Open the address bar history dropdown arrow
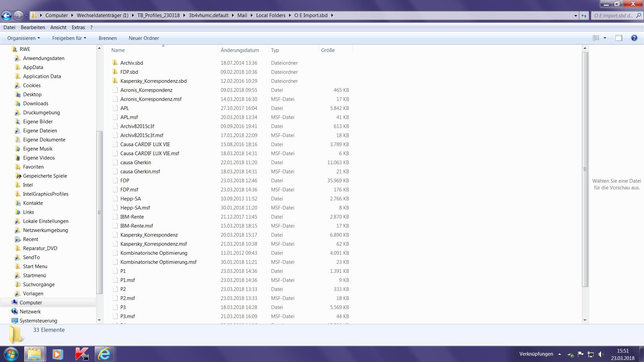Image resolution: width=644 pixels, height=362 pixels. pos(576,15)
